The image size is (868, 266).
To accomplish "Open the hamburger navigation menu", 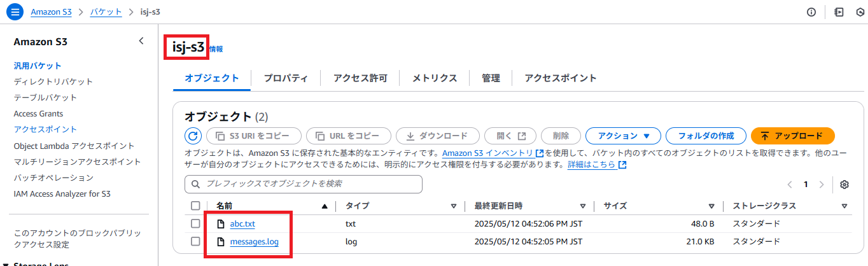I will [13, 11].
